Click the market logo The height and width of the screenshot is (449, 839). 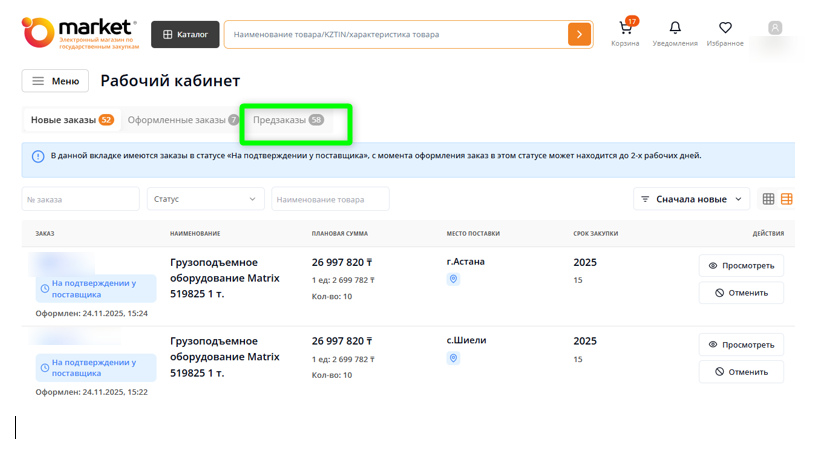[80, 32]
